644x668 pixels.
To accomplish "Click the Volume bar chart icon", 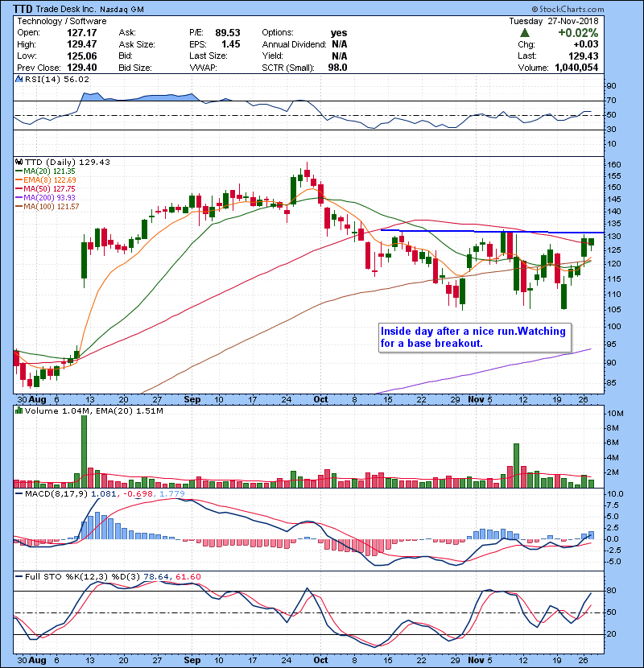I will [x=19, y=410].
